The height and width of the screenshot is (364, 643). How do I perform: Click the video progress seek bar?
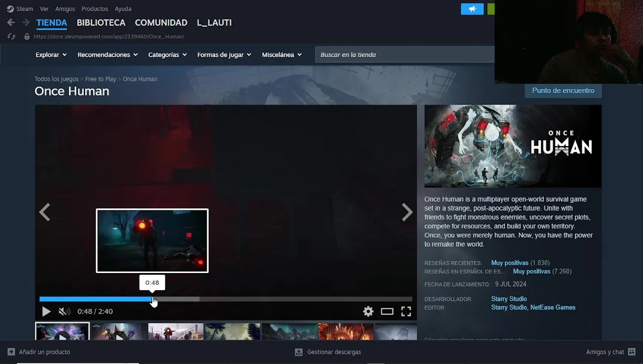226,299
